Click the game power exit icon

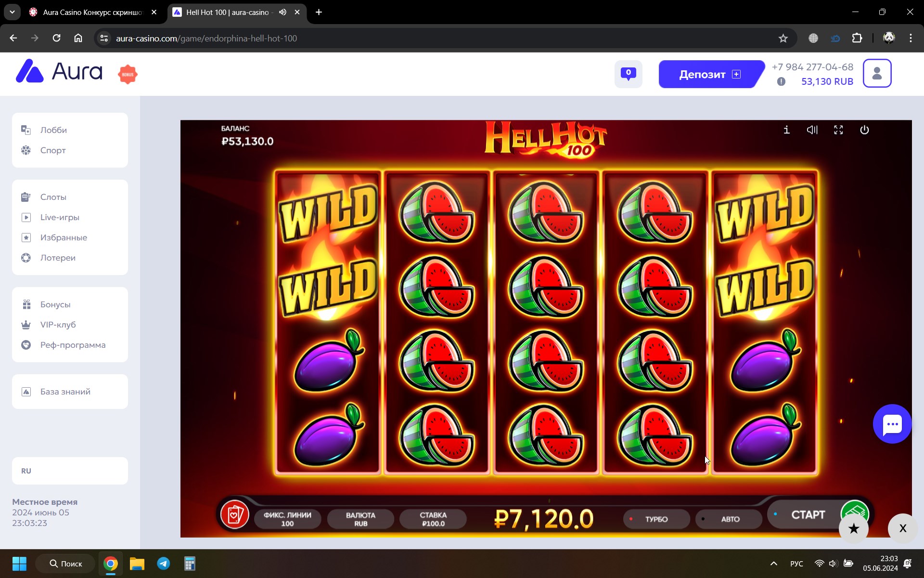click(x=864, y=130)
